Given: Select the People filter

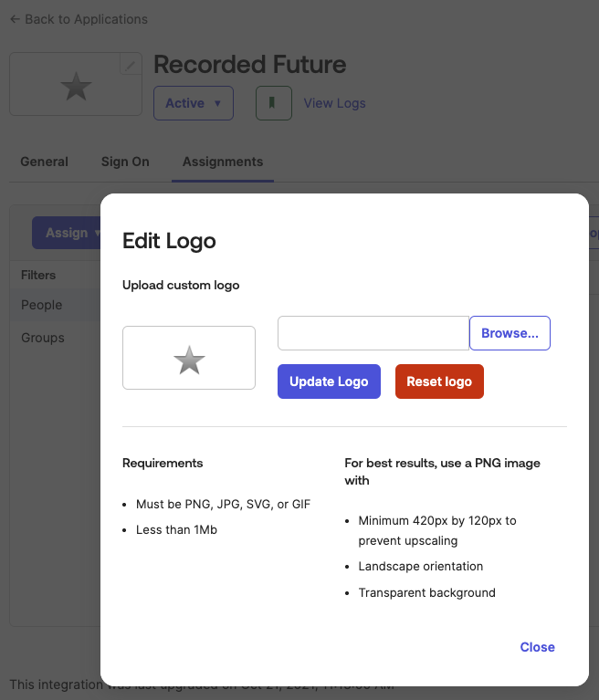Looking at the screenshot, I should [x=42, y=305].
